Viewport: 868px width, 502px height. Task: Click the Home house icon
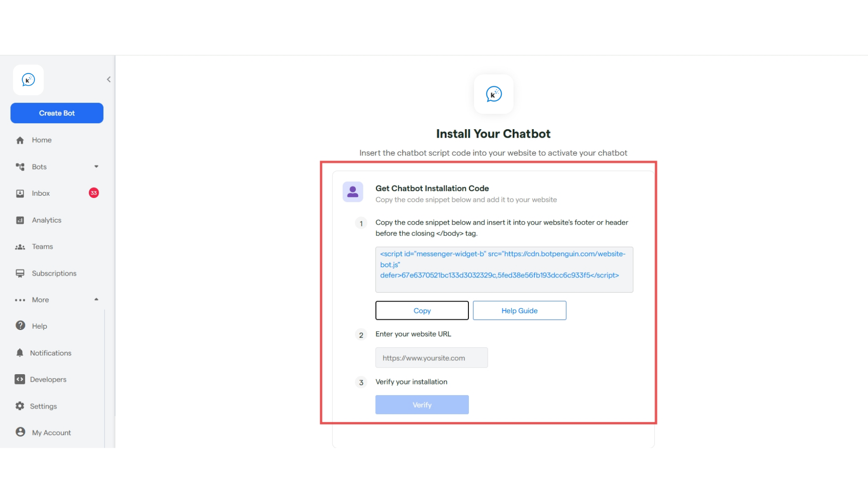[20, 140]
